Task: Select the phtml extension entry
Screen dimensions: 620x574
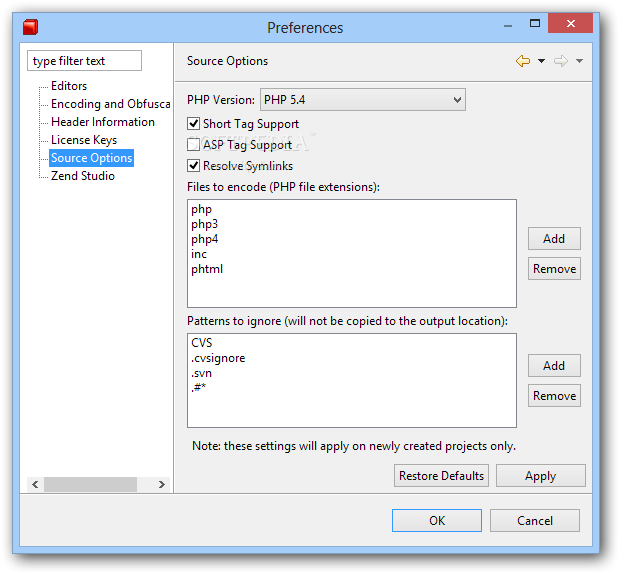Action: (207, 269)
